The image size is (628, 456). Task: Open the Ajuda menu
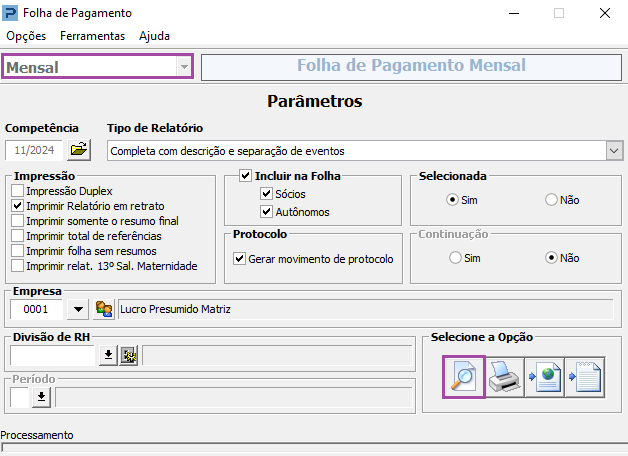coord(154,36)
